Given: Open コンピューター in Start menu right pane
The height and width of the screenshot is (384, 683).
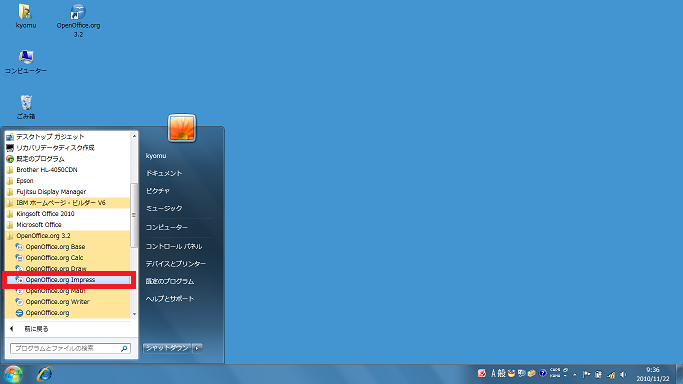Looking at the screenshot, I should pos(167,227).
